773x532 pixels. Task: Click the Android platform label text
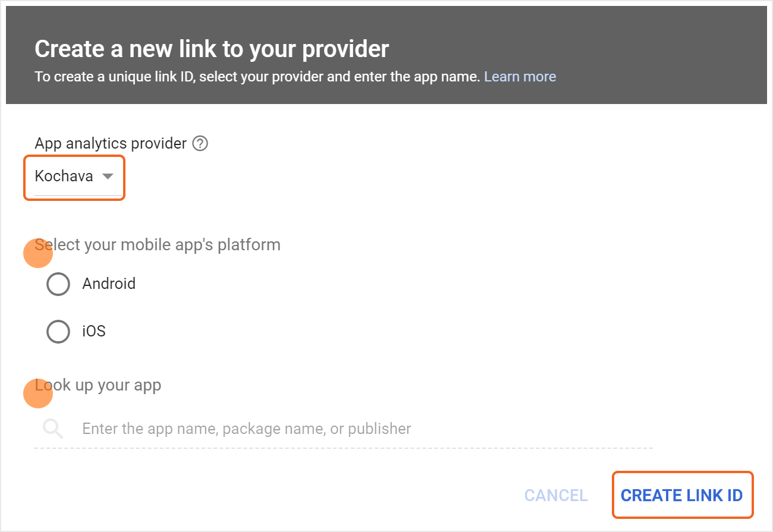click(x=109, y=284)
